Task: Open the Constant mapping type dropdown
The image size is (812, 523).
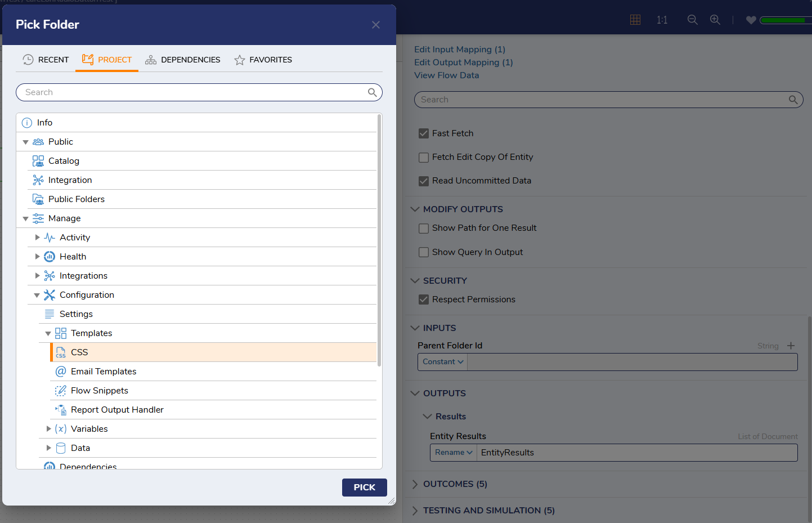Action: [443, 362]
